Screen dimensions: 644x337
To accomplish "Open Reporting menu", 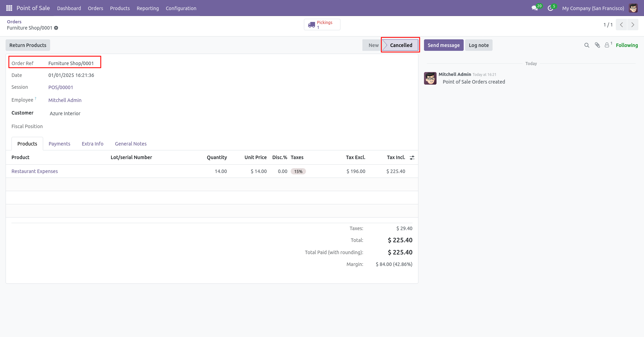I will tap(148, 8).
